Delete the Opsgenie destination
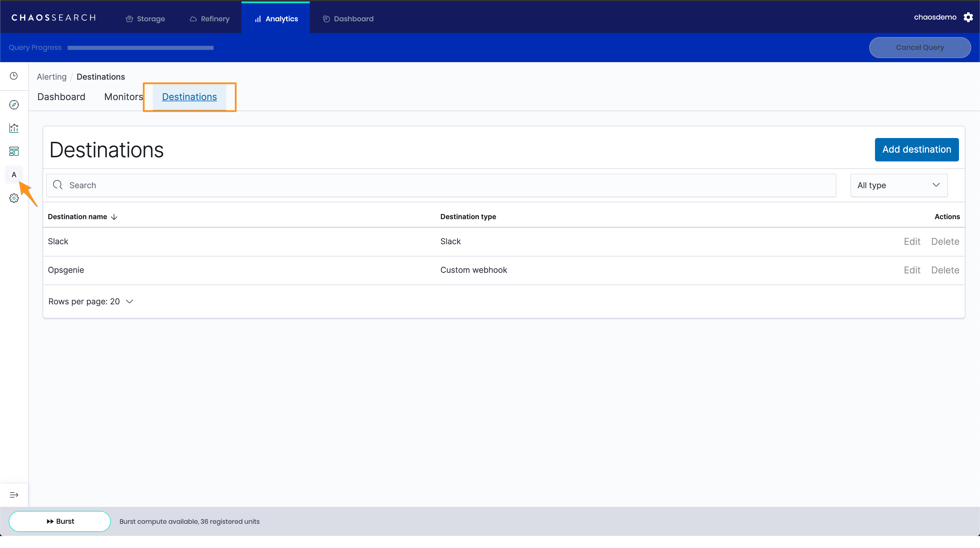This screenshot has height=548, width=980. coord(945,270)
